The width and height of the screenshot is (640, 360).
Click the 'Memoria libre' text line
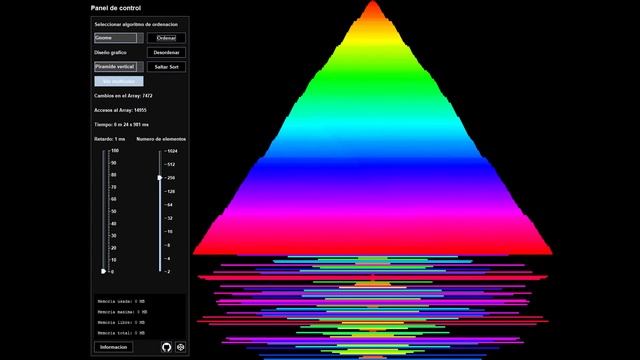(121, 322)
